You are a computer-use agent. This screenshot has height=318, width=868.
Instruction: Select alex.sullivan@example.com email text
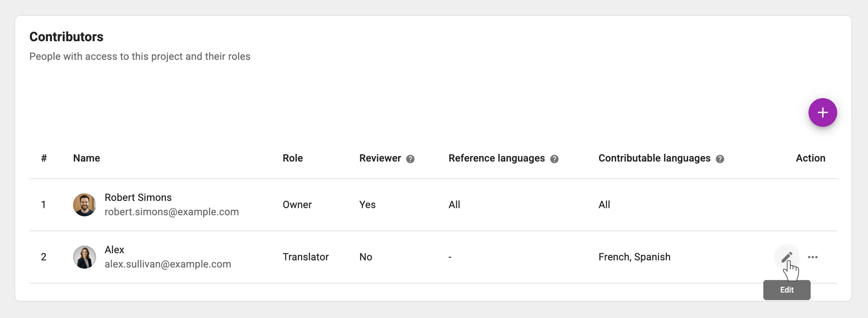pos(168,264)
